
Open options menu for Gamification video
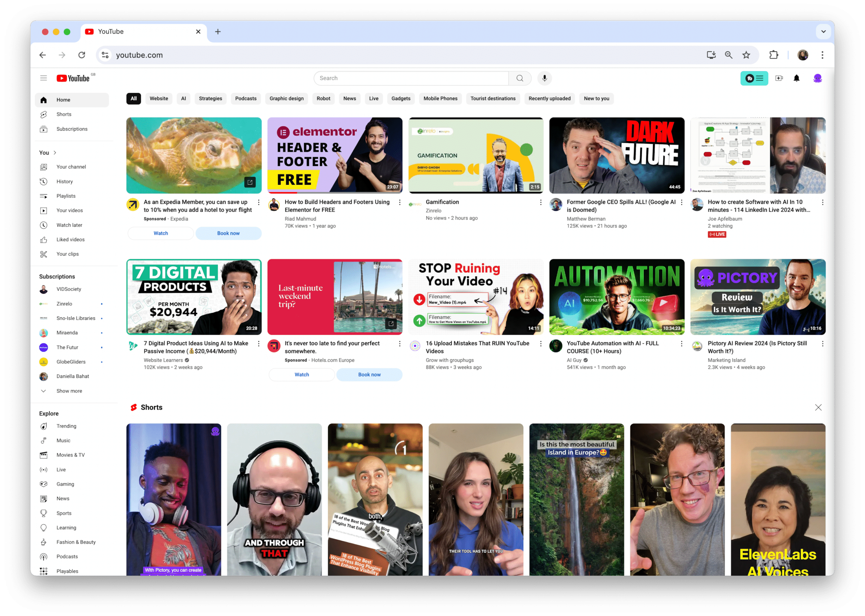(x=540, y=202)
